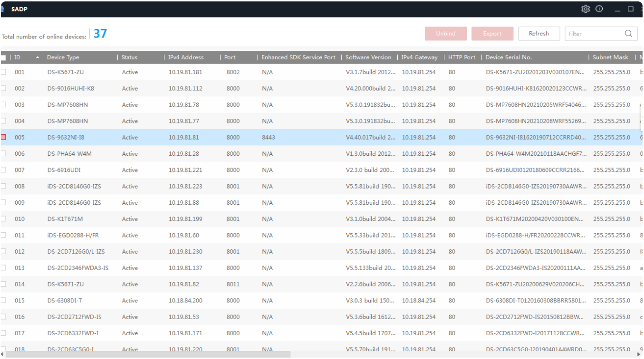The height and width of the screenshot is (359, 644).
Task: Click the search magnifier in Filter box
Action: pyautogui.click(x=628, y=34)
